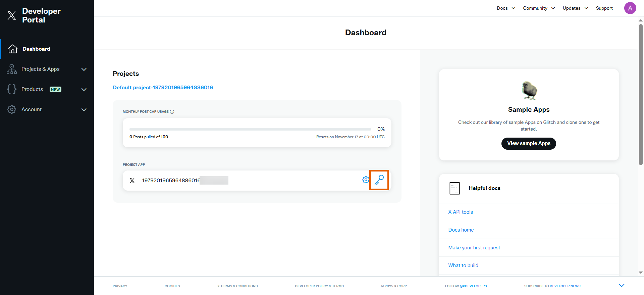Click the Products curly braces icon
644x295 pixels.
click(12, 89)
